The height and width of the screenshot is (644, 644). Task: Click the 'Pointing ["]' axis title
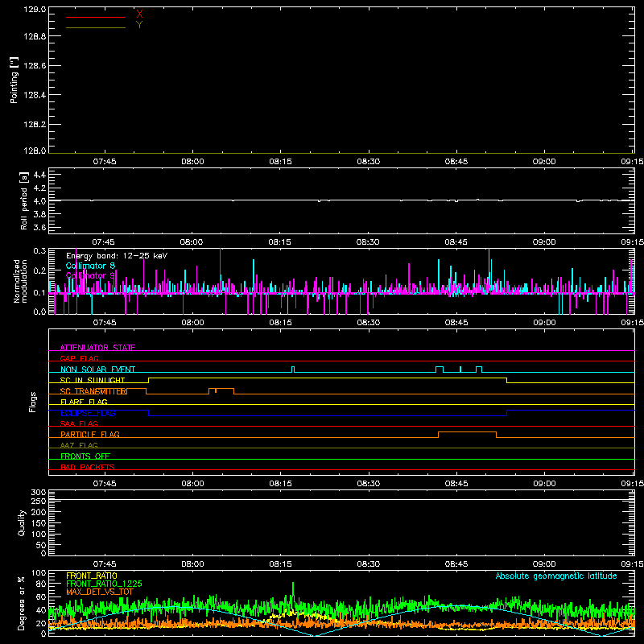pos(14,80)
